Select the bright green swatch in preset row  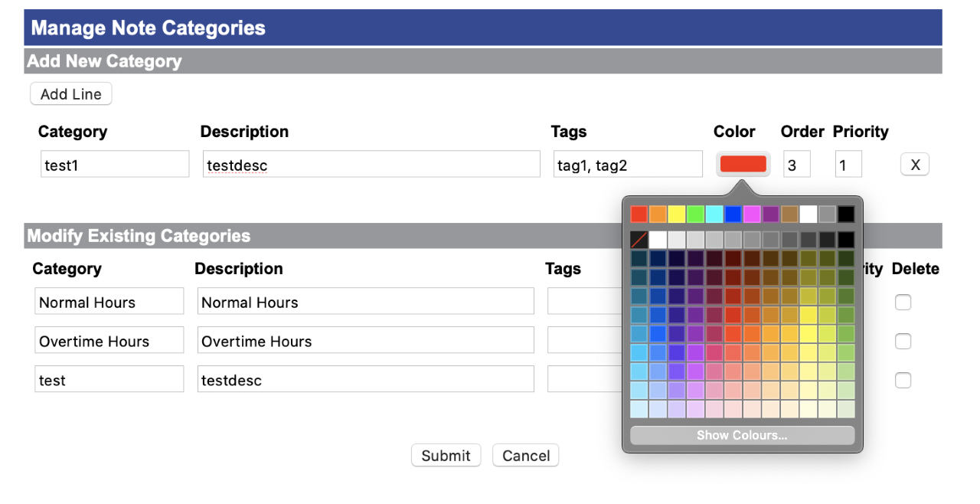[695, 214]
